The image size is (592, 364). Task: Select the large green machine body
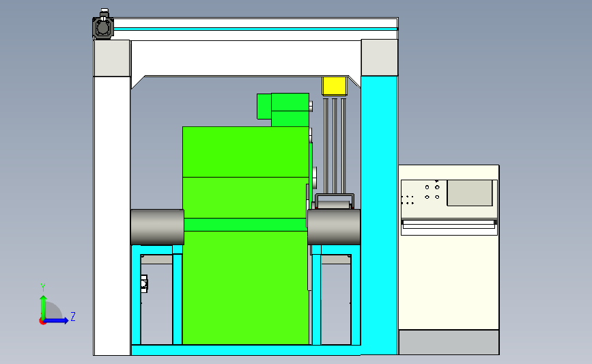pos(245,236)
